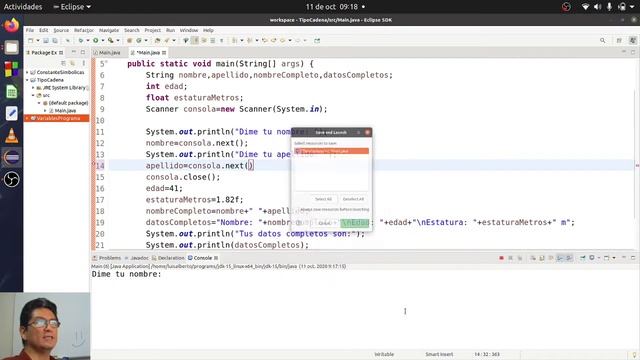Open the Window menu
Viewport: 640px width, 360px height.
click(x=189, y=30)
